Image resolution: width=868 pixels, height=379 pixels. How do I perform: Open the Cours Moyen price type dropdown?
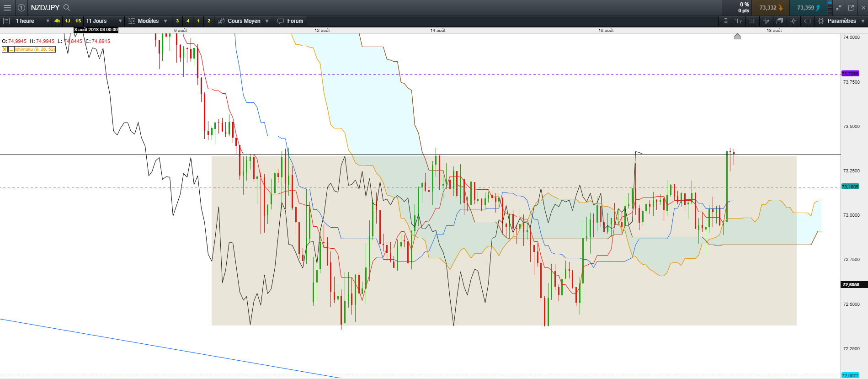point(243,21)
